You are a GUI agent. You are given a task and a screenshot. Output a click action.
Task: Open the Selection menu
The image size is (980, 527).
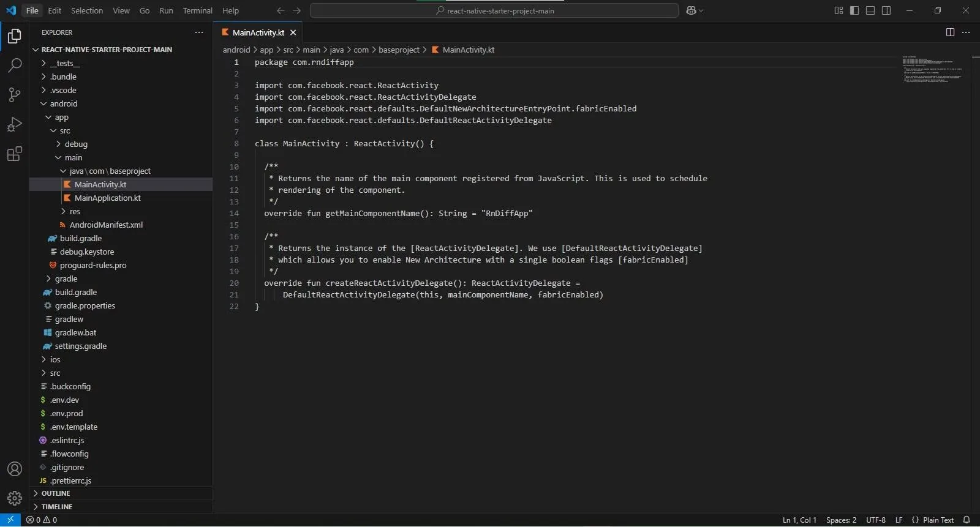87,10
